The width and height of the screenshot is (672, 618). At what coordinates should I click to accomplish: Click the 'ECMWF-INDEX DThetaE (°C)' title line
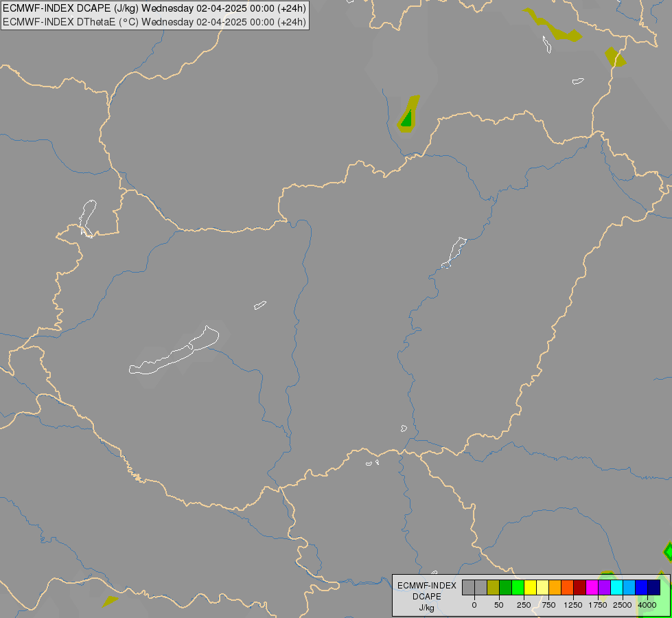pyautogui.click(x=154, y=22)
